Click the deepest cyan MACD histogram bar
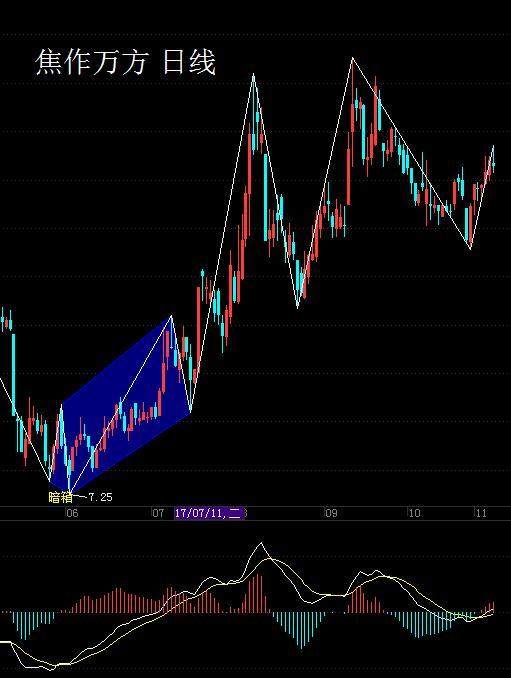Image resolution: width=511 pixels, height=678 pixels. pos(302,630)
